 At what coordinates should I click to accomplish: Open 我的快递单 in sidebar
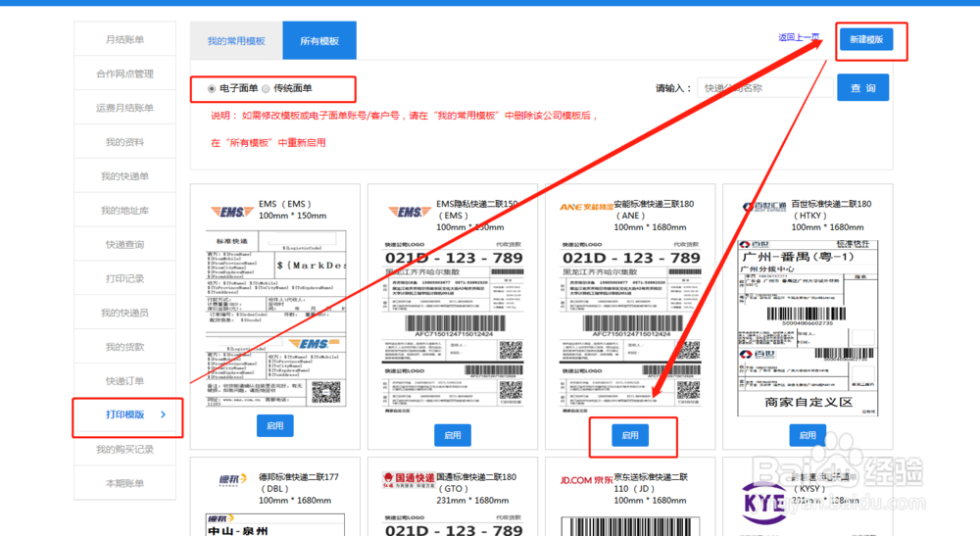coord(125,176)
